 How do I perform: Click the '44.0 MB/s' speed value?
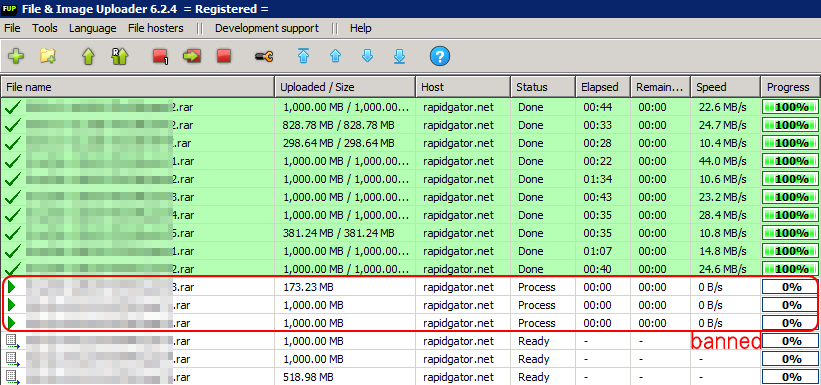[723, 161]
